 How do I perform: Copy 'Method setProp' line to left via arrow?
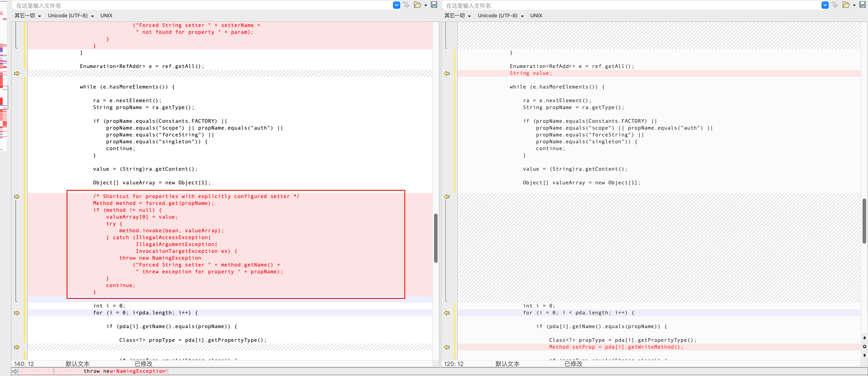pos(447,347)
